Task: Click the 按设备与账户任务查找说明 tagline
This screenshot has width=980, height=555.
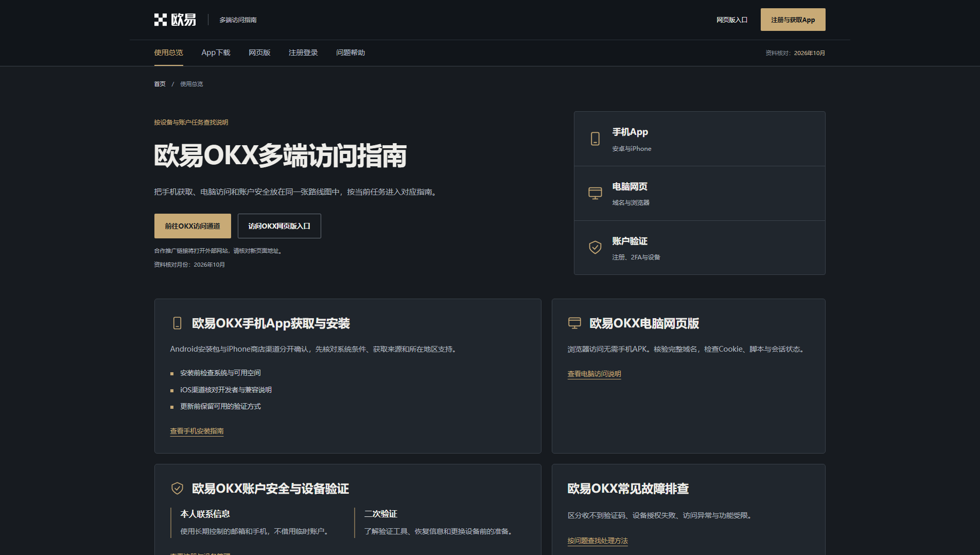Action: [191, 123]
